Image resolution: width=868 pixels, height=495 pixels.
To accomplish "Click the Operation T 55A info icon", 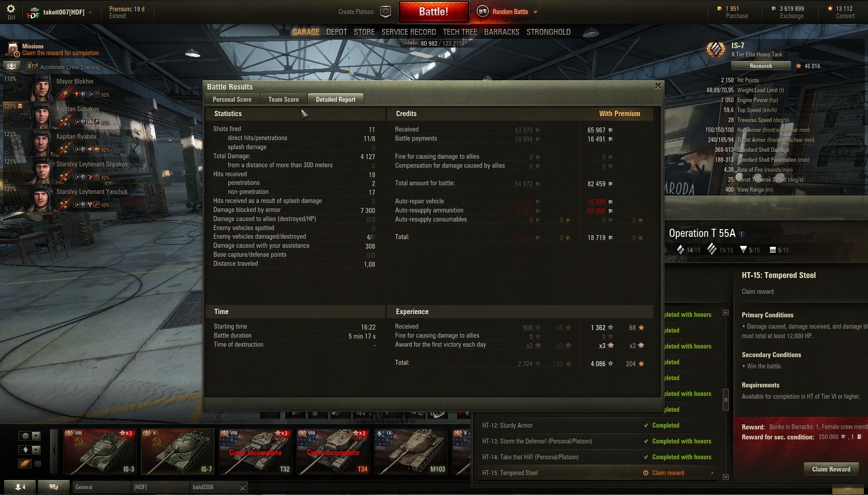I will pos(741,234).
